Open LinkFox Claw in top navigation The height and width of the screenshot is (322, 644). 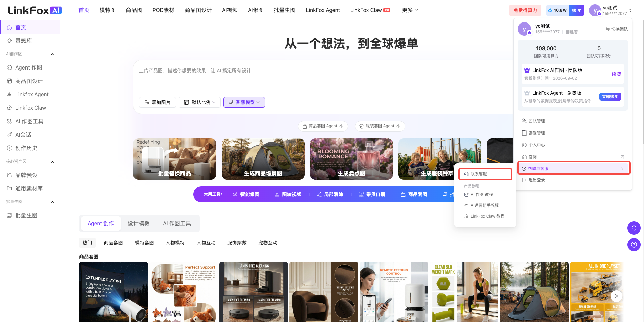[x=370, y=10]
